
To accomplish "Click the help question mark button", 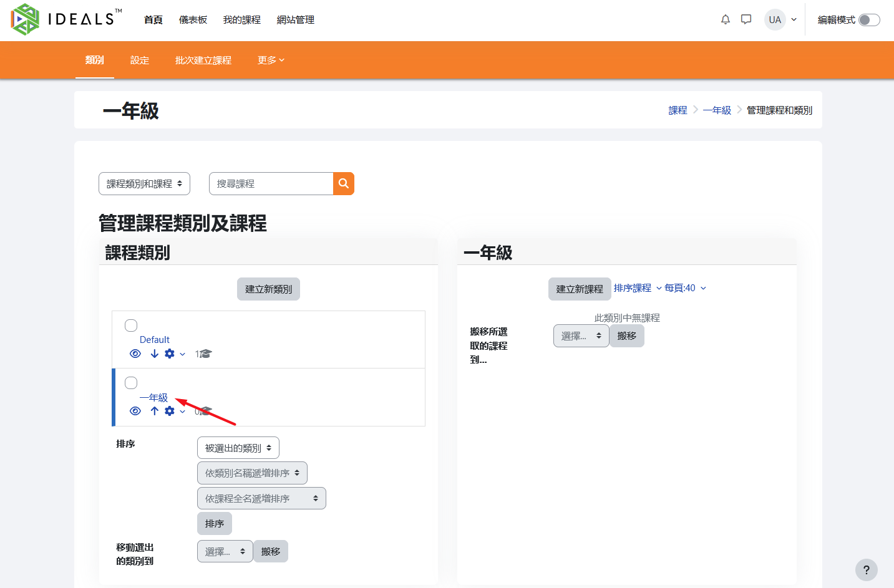I will tap(866, 570).
